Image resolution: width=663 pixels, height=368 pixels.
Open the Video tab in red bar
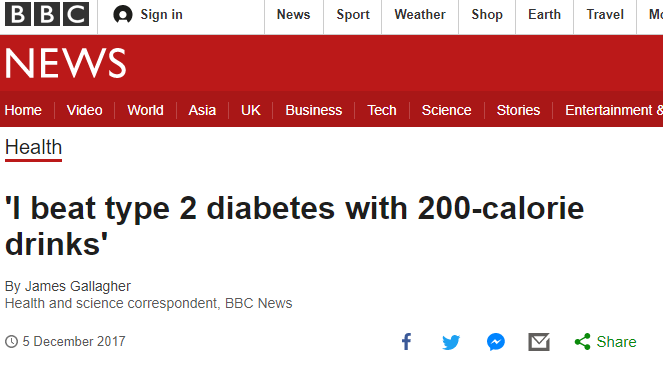pos(85,110)
